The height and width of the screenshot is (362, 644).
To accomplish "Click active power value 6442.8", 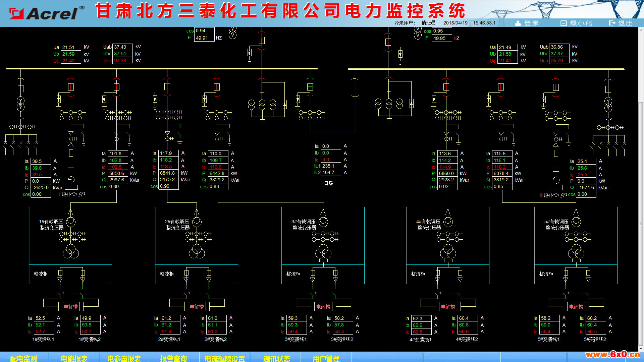I will pos(218,173).
